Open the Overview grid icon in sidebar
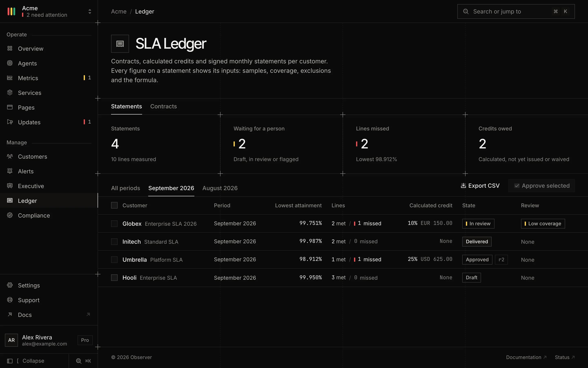This screenshot has width=588, height=368. (10, 48)
